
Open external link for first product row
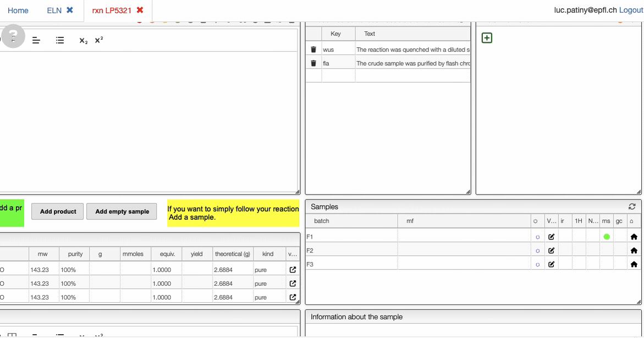293,270
